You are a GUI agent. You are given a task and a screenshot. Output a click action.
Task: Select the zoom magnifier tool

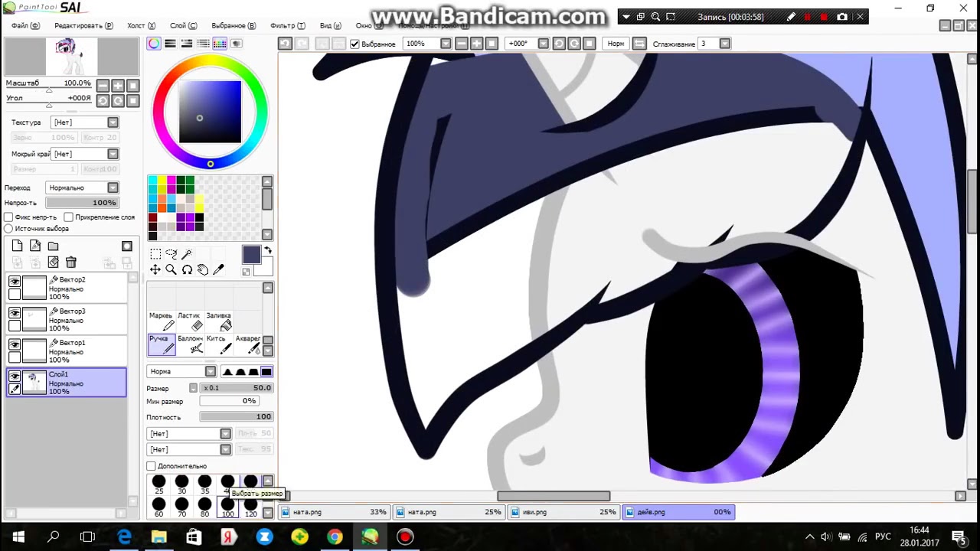pos(171,269)
